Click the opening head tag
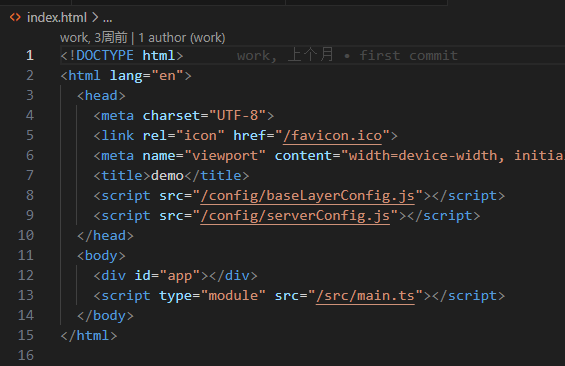 (101, 96)
